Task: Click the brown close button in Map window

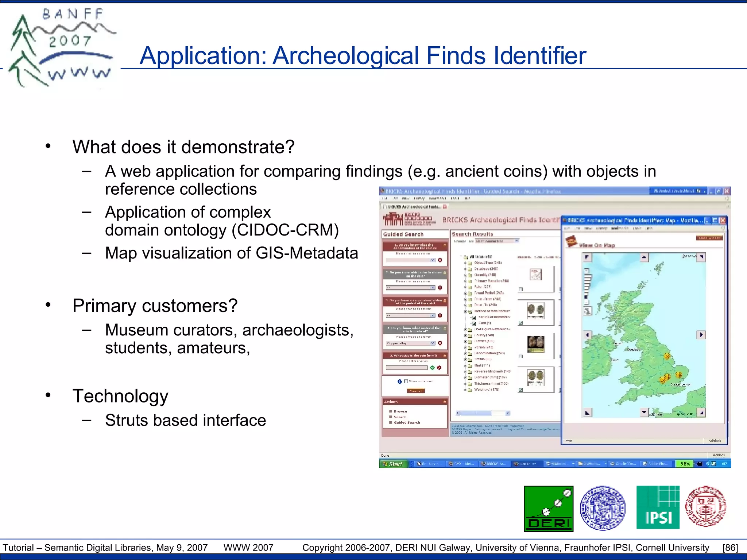Action: click(709, 238)
